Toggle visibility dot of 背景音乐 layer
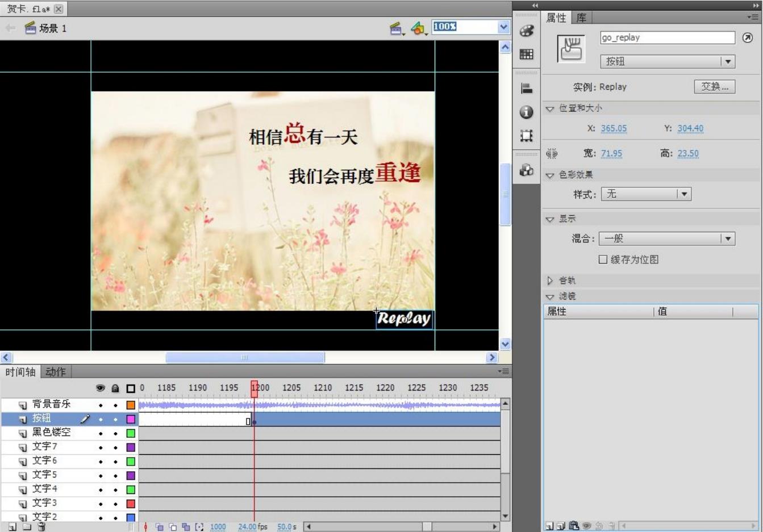763x532 pixels. 101,405
